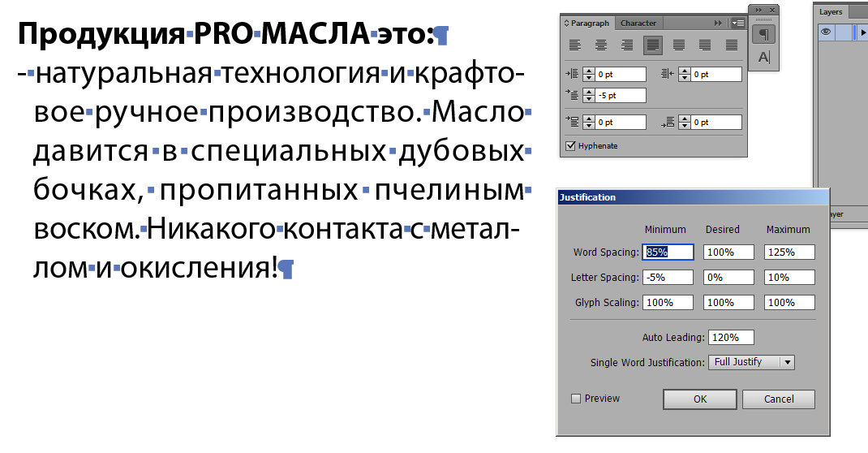Image resolution: width=868 pixels, height=453 pixels.
Task: Click Word Spacing Maximum field 125%
Action: coord(789,252)
